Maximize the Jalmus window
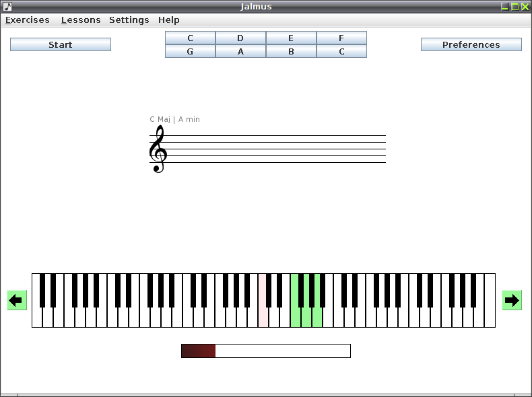The image size is (532, 397). (x=514, y=7)
